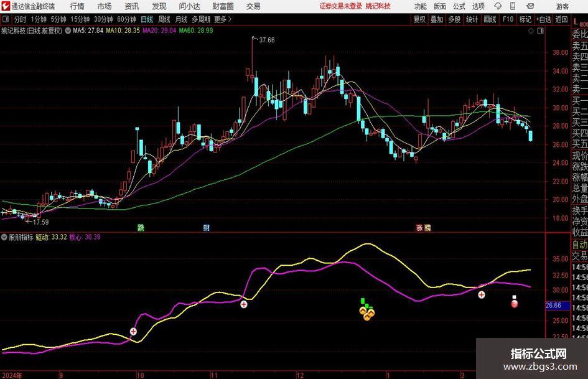Click the 37.66 high price label

267,40
